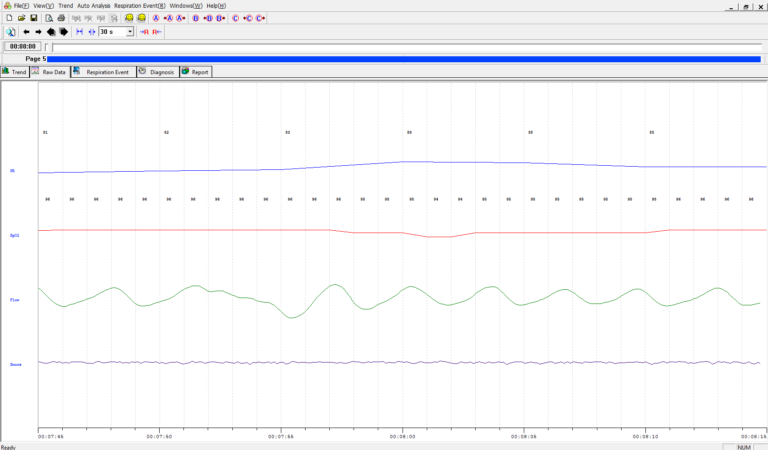This screenshot has width=768, height=450.
Task: Go to previous page with left arrow
Action: point(26,32)
